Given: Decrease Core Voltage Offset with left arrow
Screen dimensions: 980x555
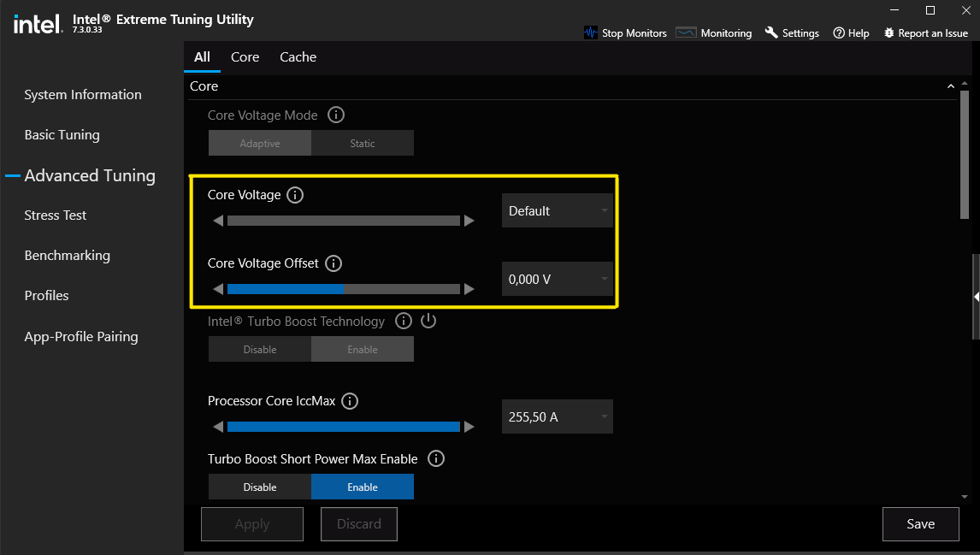Looking at the screenshot, I should coord(218,289).
